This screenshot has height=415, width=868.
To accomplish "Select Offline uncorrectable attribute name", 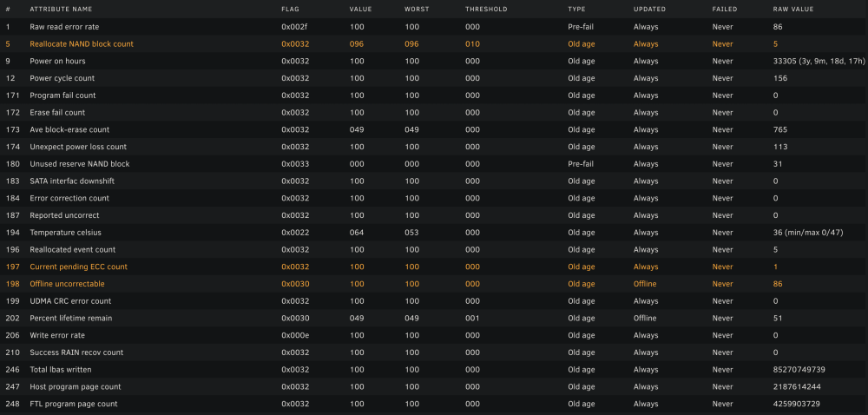I will [x=67, y=284].
